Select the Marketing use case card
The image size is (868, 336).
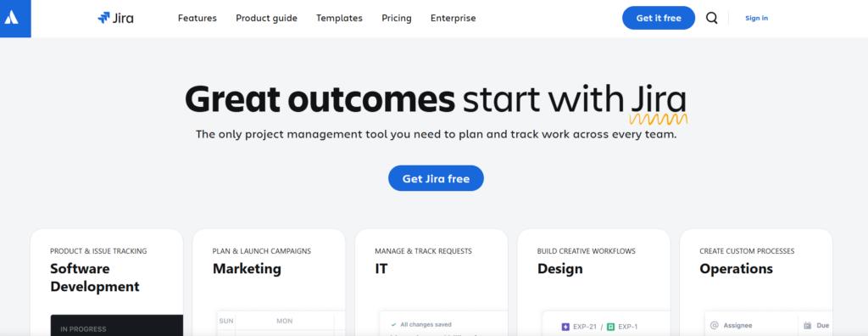(x=269, y=283)
